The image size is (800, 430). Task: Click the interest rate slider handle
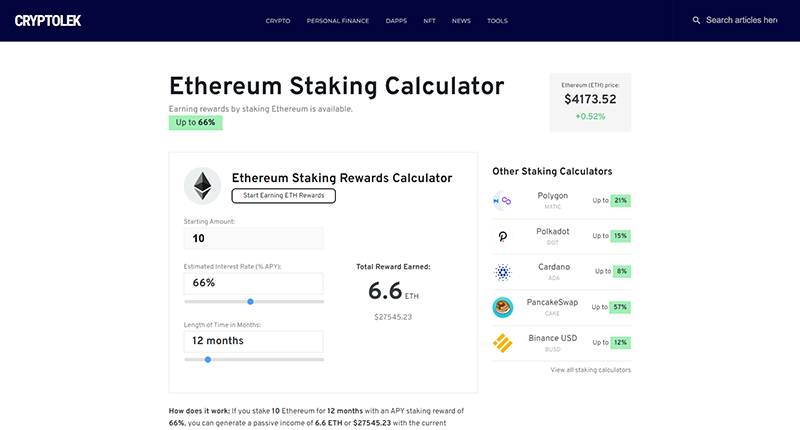pyautogui.click(x=251, y=302)
